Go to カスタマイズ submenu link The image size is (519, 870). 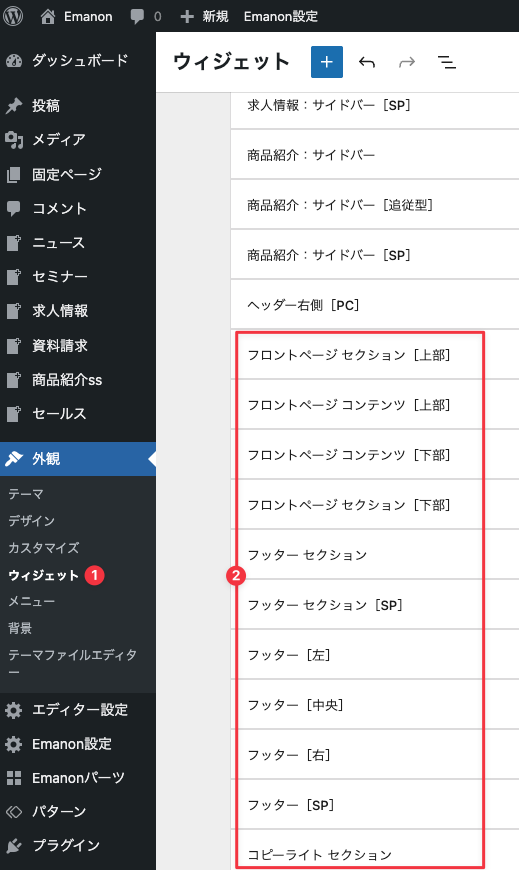[x=44, y=548]
